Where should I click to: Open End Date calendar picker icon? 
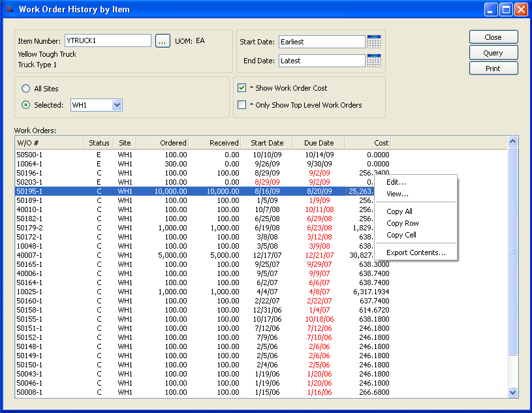(x=374, y=61)
